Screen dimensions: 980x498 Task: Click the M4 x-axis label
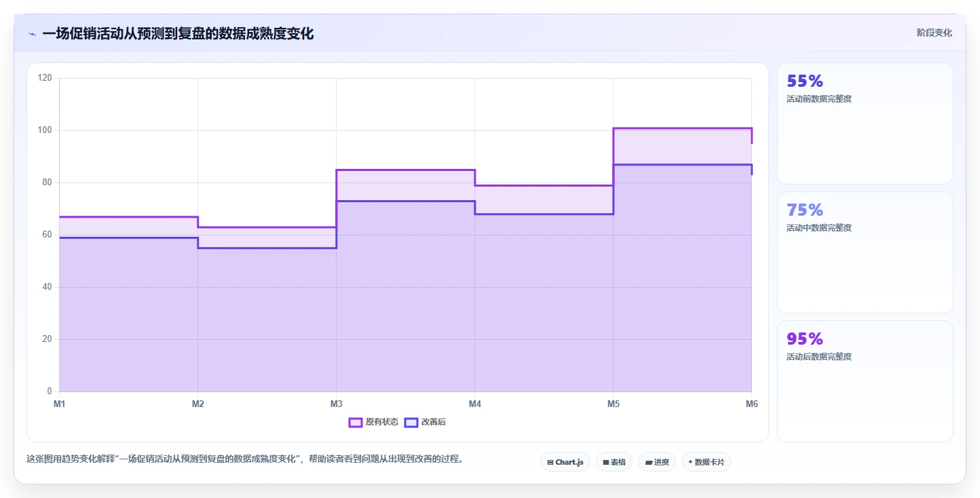(475, 404)
